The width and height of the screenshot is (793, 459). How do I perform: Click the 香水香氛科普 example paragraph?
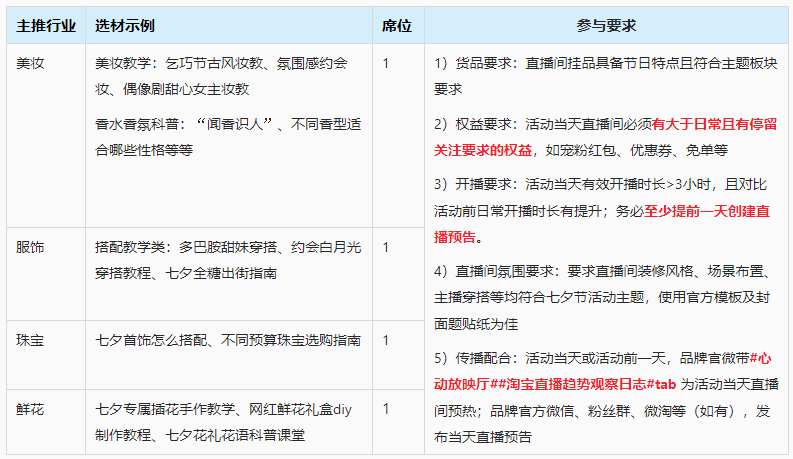pos(221,137)
